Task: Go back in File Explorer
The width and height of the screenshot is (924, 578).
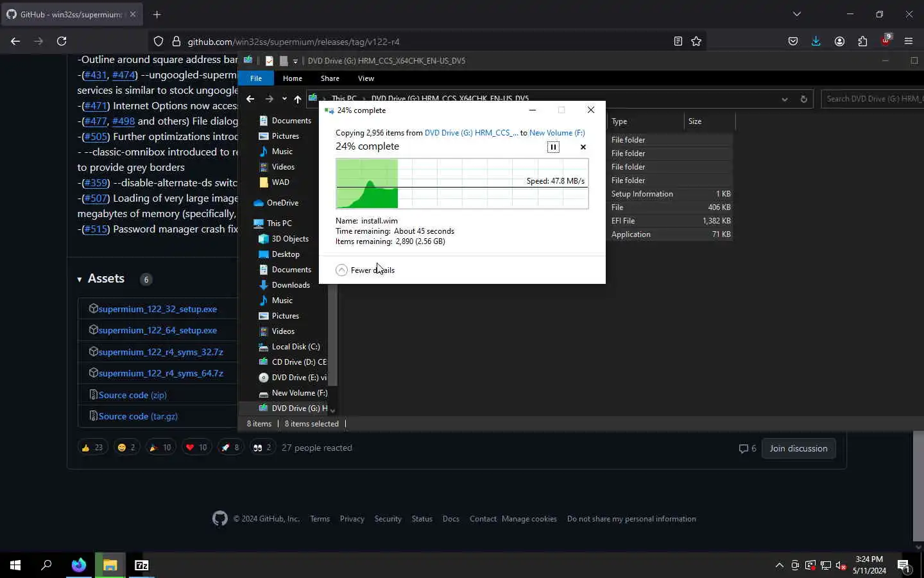Action: (250, 99)
